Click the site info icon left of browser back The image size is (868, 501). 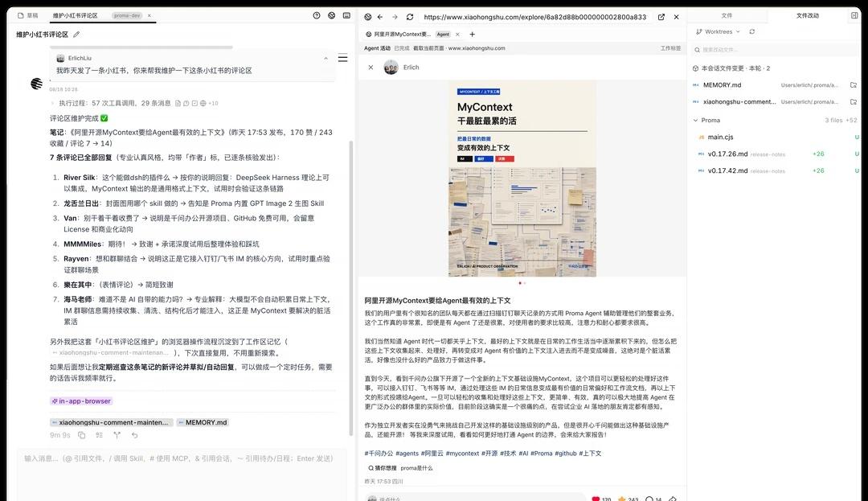coord(368,17)
